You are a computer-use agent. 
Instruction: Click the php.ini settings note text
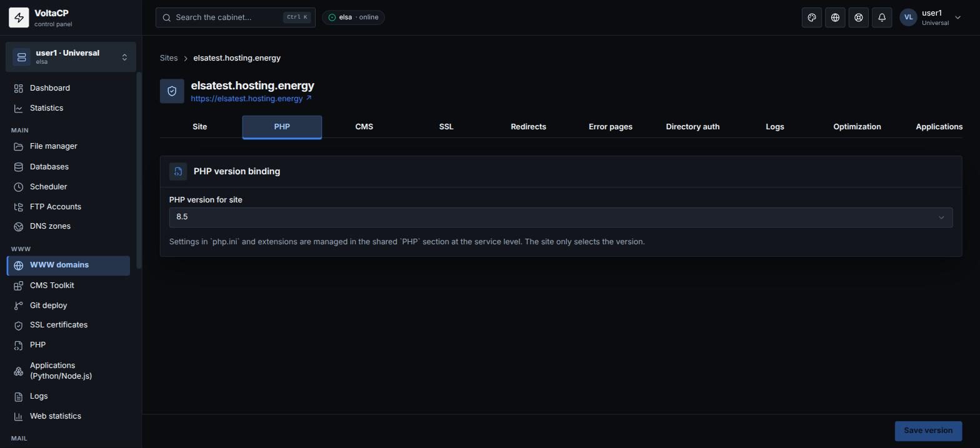(x=407, y=242)
